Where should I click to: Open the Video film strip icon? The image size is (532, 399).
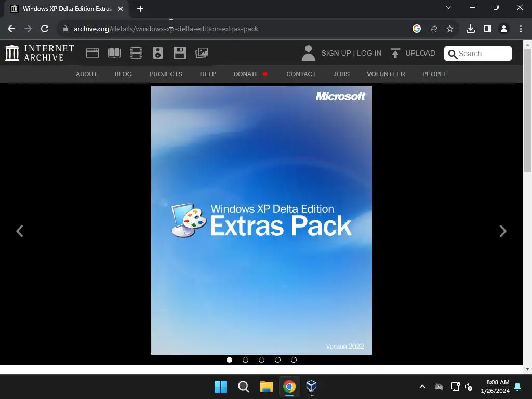pos(136,53)
